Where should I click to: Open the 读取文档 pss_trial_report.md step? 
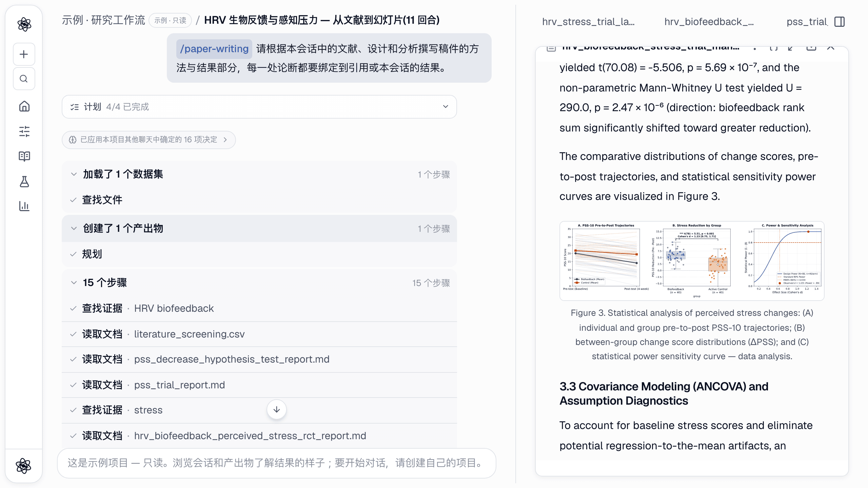pyautogui.click(x=259, y=385)
